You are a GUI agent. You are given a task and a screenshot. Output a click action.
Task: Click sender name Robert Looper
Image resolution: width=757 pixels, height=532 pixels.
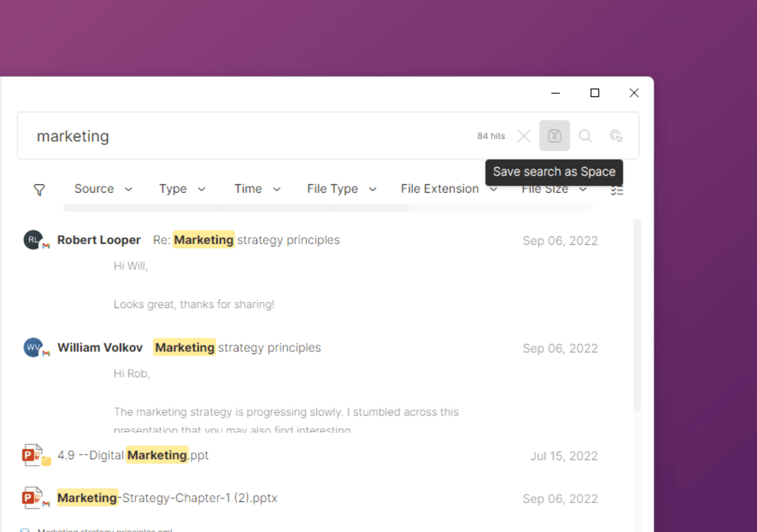pyautogui.click(x=99, y=240)
